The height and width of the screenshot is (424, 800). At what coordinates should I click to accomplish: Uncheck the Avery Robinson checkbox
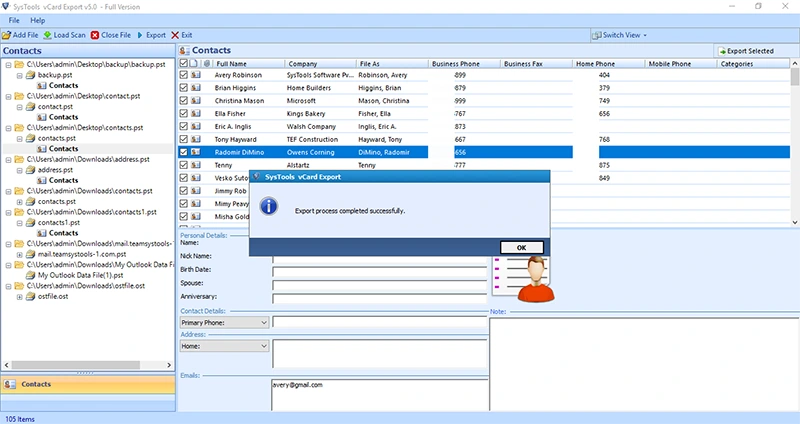coord(184,74)
